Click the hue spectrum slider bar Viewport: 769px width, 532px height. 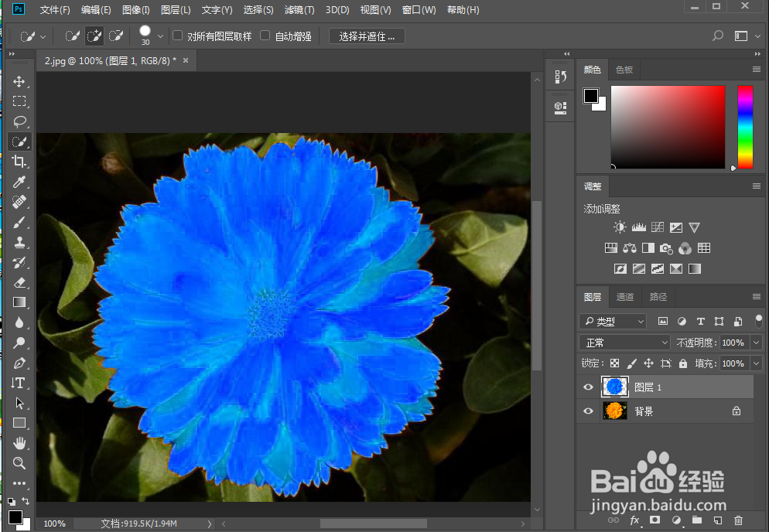coord(745,127)
